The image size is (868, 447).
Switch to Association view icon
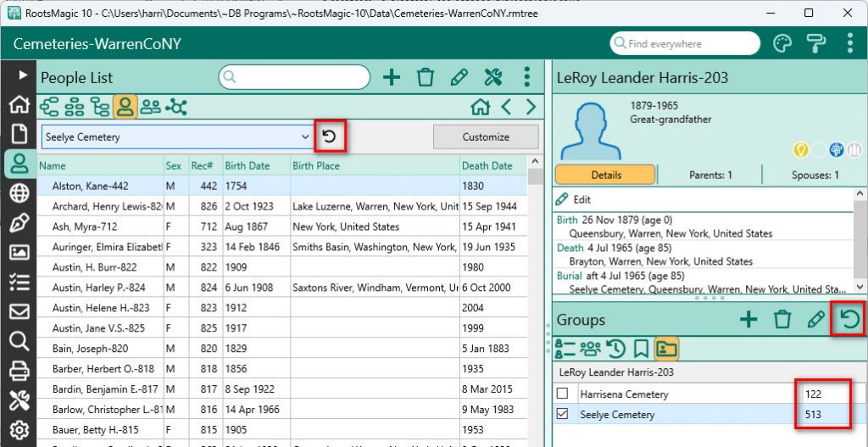click(x=176, y=106)
